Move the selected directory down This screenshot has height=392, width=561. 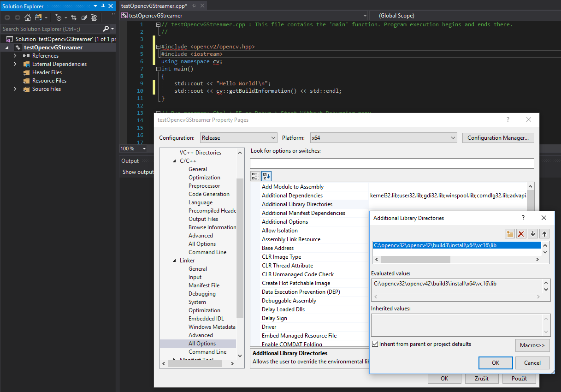533,234
